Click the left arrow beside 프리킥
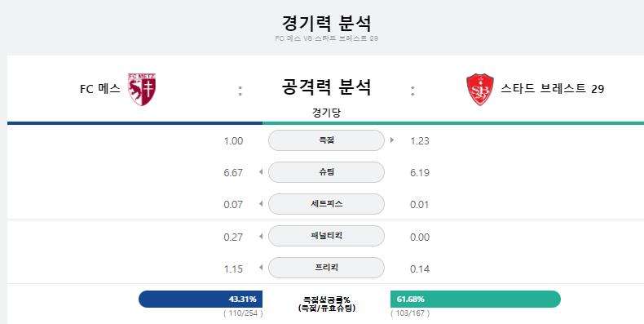Image resolution: width=644 pixels, height=324 pixels. click(261, 268)
